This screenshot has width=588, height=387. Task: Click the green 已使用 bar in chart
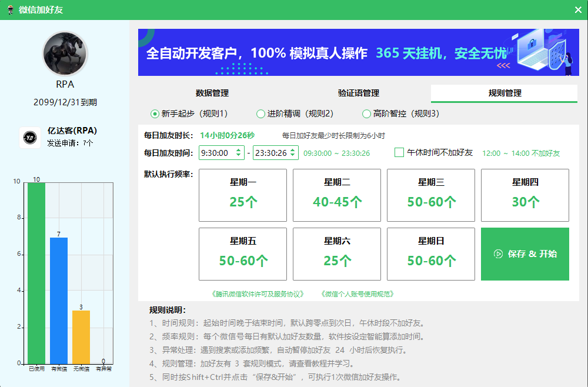click(36, 273)
